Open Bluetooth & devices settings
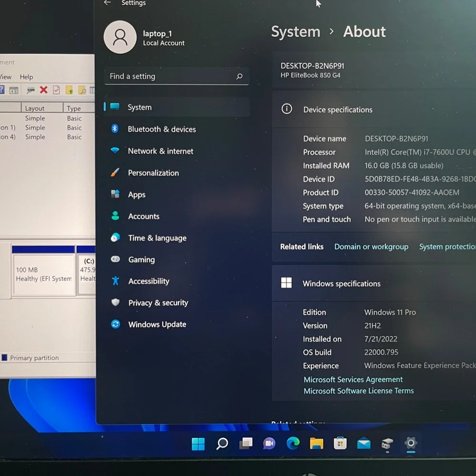The height and width of the screenshot is (476, 476). coord(177,129)
